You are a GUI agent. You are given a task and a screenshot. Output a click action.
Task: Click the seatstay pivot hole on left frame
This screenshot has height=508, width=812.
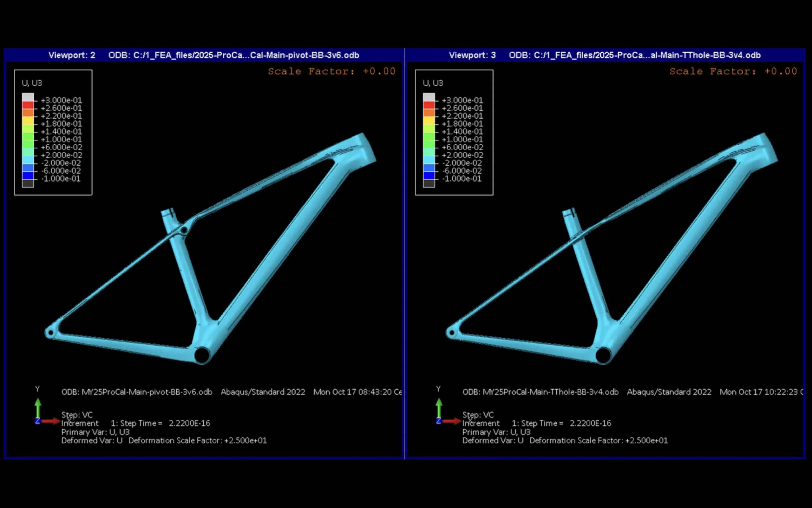[x=184, y=230]
